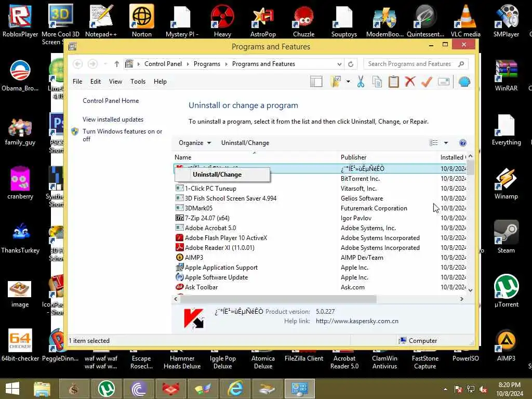The height and width of the screenshot is (399, 532).
Task: Go to Control Panel Home
Action: click(111, 101)
